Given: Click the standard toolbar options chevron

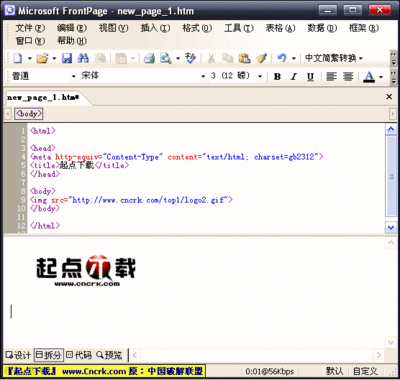Looking at the screenshot, I should click(x=393, y=58).
